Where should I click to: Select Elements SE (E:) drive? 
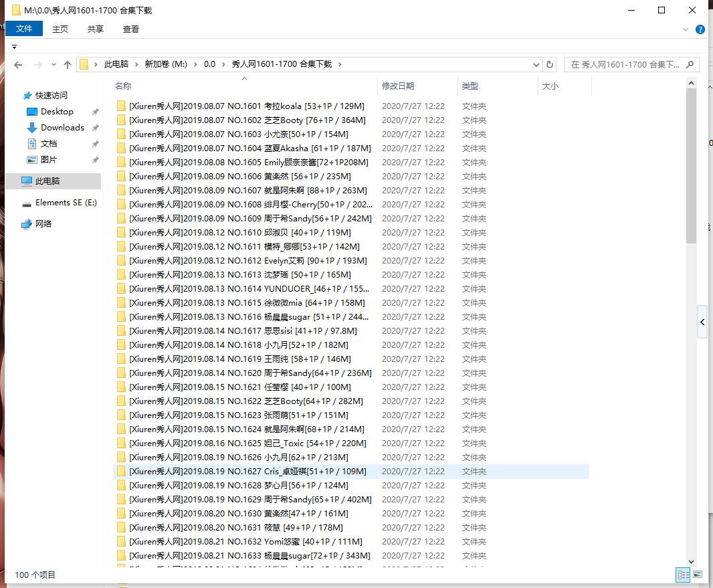pos(66,203)
